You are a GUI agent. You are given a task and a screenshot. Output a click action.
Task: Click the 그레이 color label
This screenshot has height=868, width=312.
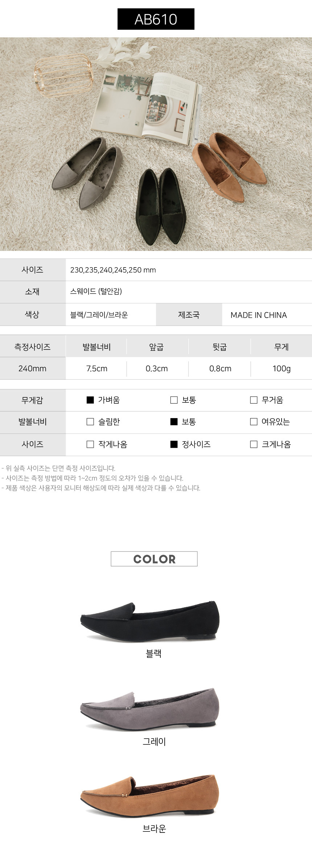[x=154, y=741]
